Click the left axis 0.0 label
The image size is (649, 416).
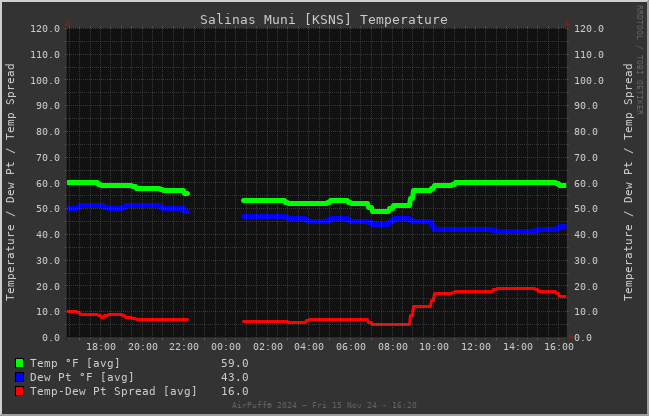(51, 338)
